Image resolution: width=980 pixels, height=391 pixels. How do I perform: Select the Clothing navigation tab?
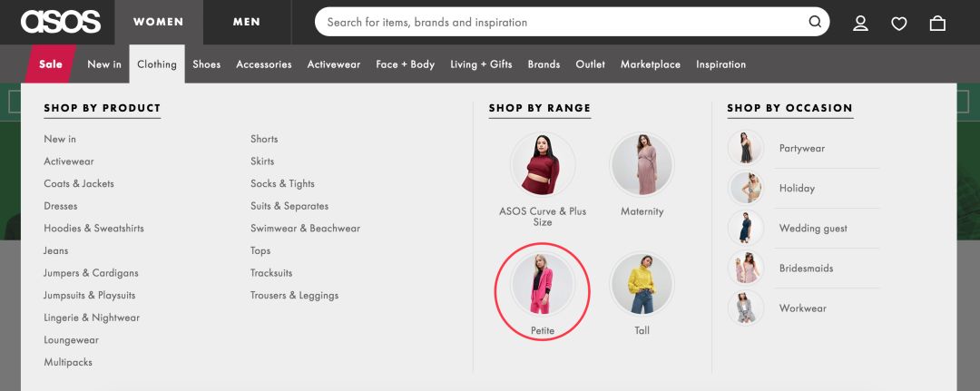(x=157, y=64)
